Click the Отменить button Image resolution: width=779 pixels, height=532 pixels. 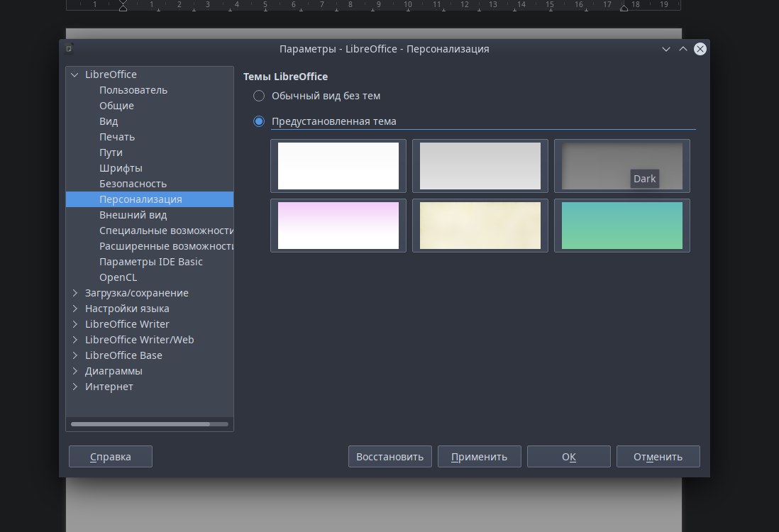click(658, 457)
